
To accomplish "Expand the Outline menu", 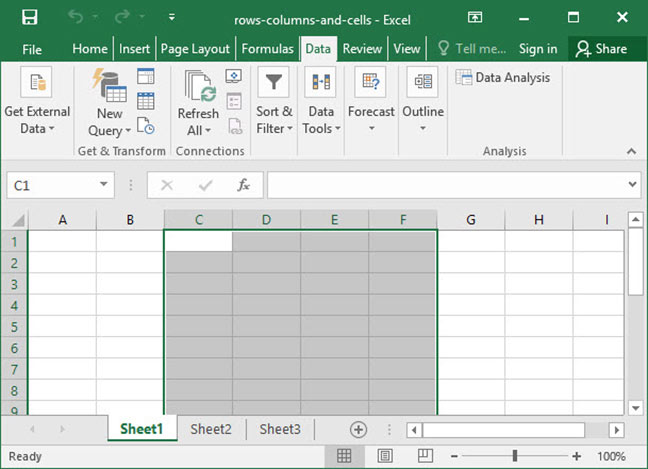I will coord(423,101).
